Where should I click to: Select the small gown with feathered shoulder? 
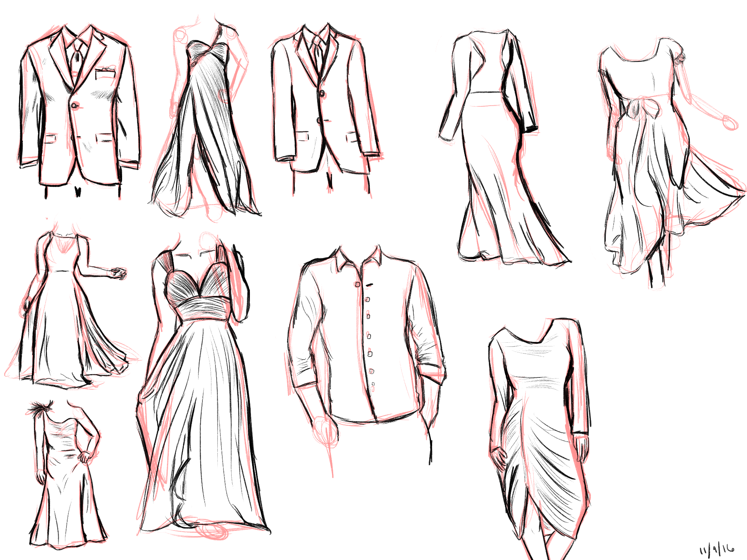click(67, 474)
